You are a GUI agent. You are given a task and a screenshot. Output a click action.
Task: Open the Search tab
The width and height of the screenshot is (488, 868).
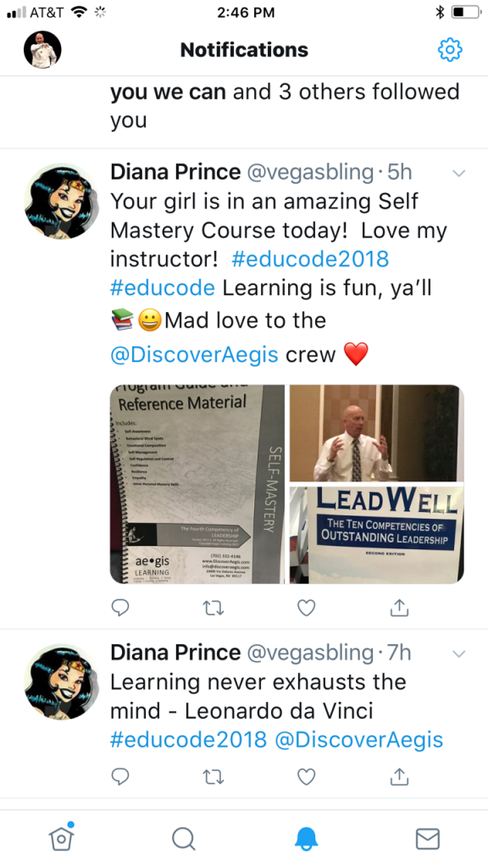pos(183,839)
